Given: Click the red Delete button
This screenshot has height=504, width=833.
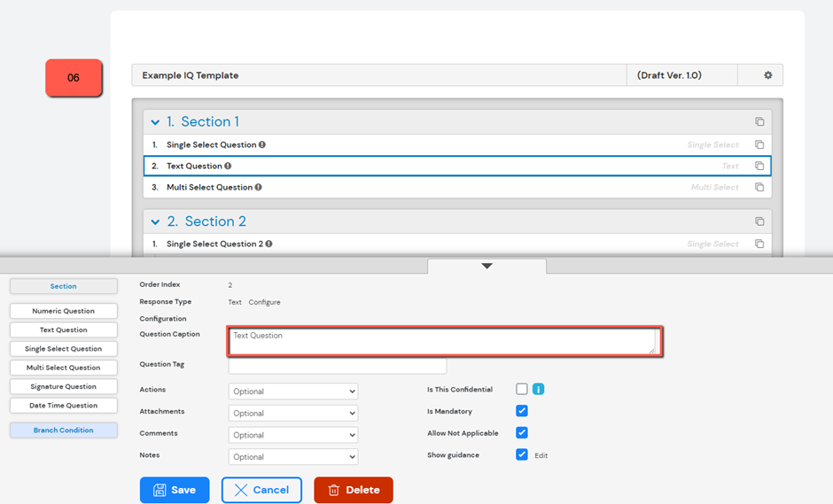Looking at the screenshot, I should pos(353,490).
